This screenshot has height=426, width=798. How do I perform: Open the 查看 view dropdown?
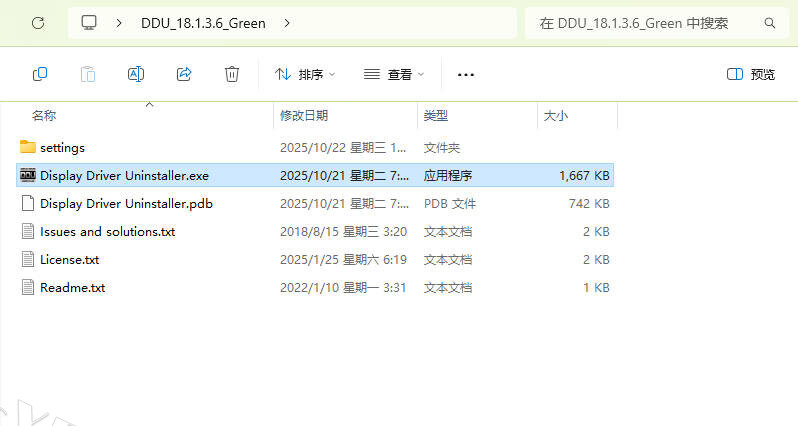pos(393,74)
